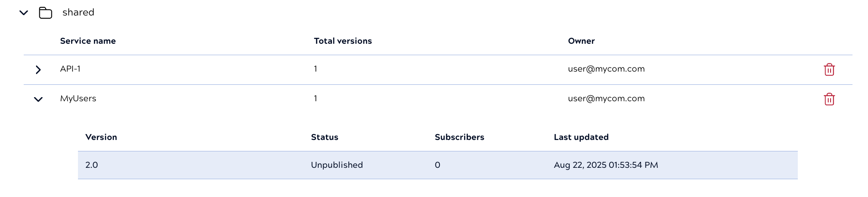Click the MyUsers row trash icon
This screenshot has width=868, height=197.
829,99
